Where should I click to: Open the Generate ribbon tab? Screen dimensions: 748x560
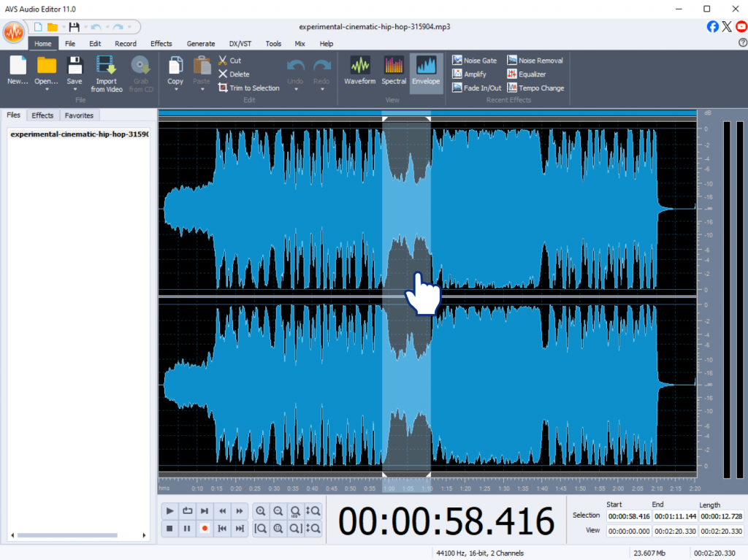201,44
